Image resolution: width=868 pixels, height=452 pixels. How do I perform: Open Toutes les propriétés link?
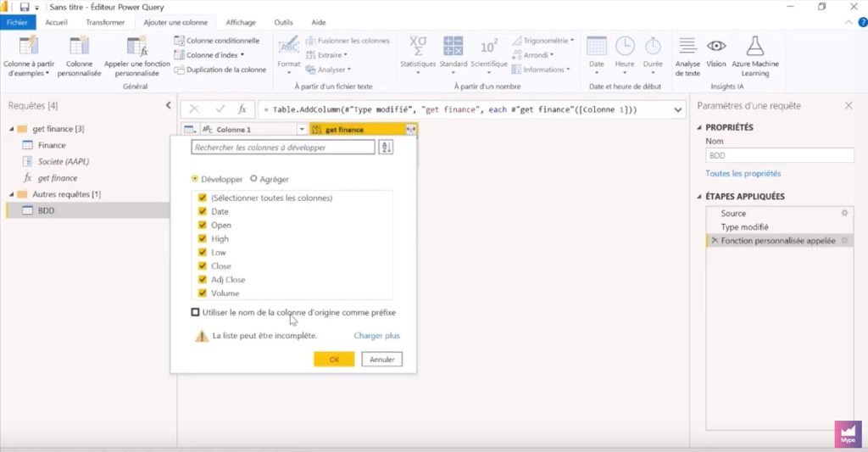(743, 173)
